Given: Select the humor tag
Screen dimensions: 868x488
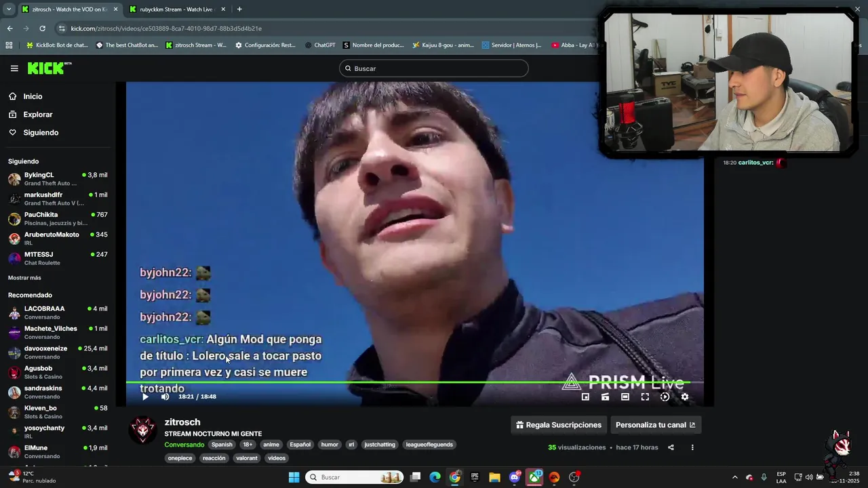Looking at the screenshot, I should (x=330, y=445).
